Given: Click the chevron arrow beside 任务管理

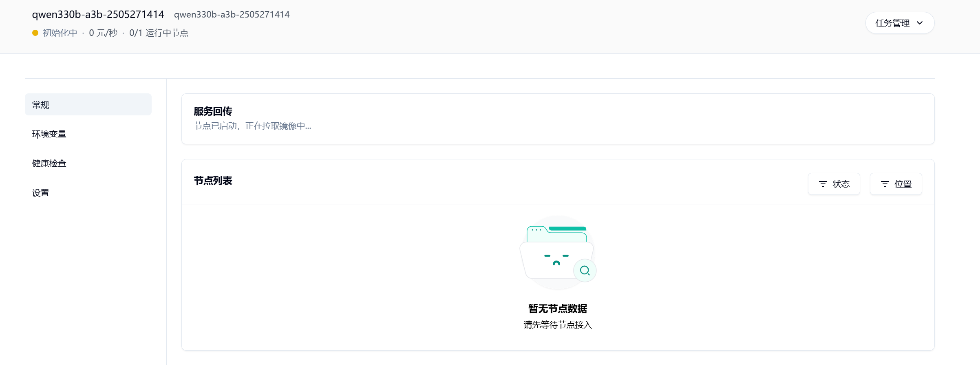Looking at the screenshot, I should [920, 23].
